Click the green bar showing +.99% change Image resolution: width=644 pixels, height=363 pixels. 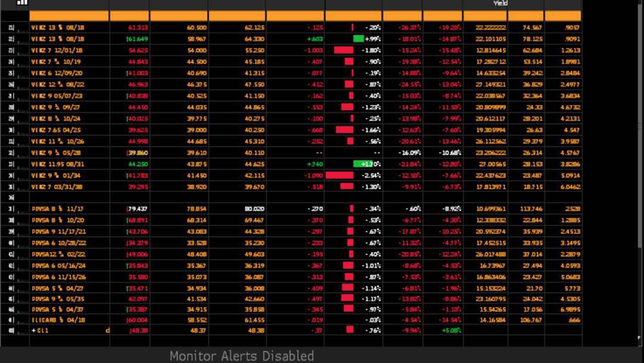click(358, 39)
